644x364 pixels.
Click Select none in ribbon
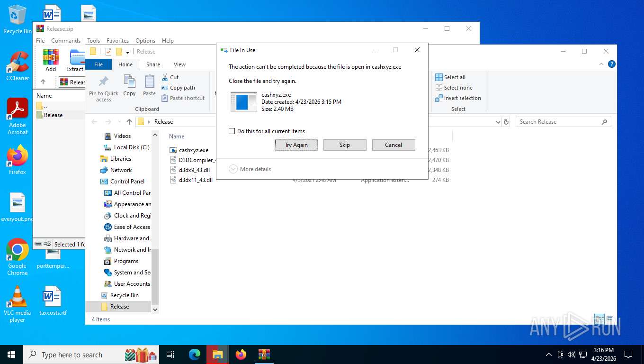(x=454, y=88)
